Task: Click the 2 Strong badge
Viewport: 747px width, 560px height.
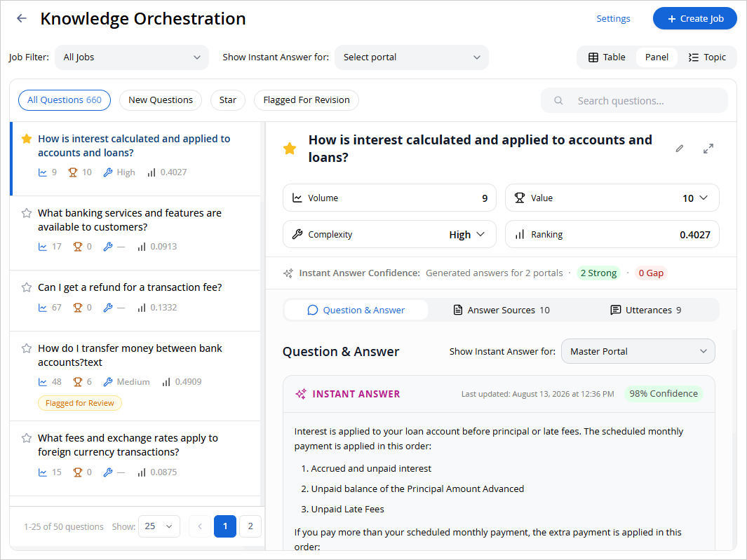Action: click(598, 273)
